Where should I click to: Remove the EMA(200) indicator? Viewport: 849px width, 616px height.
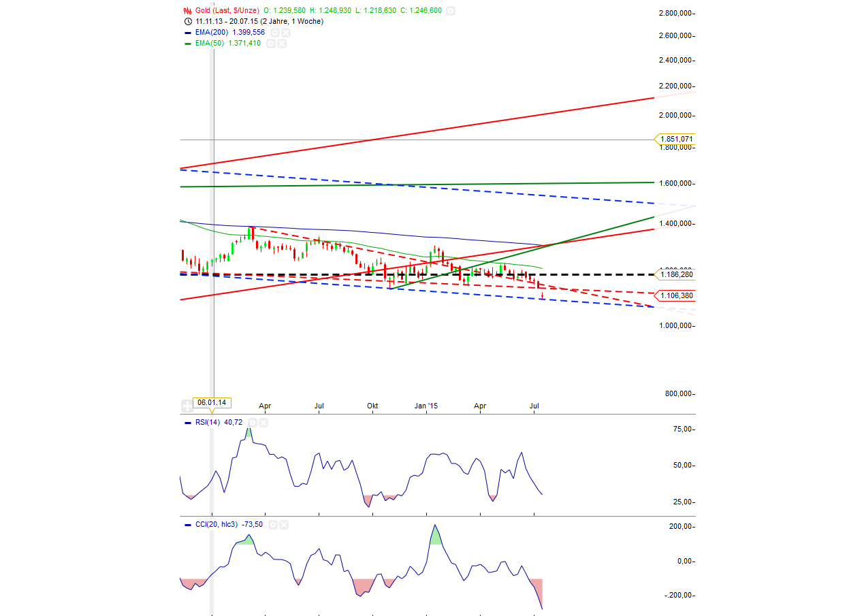click(285, 32)
